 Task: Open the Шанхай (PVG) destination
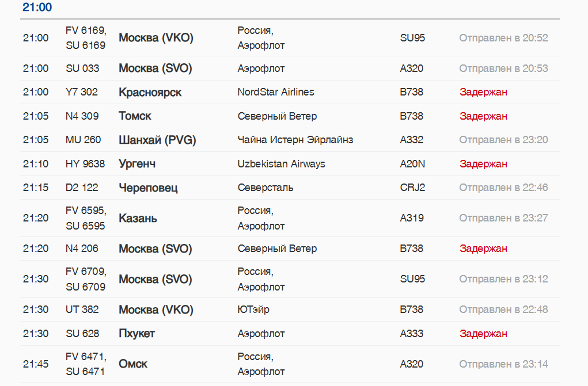157,140
